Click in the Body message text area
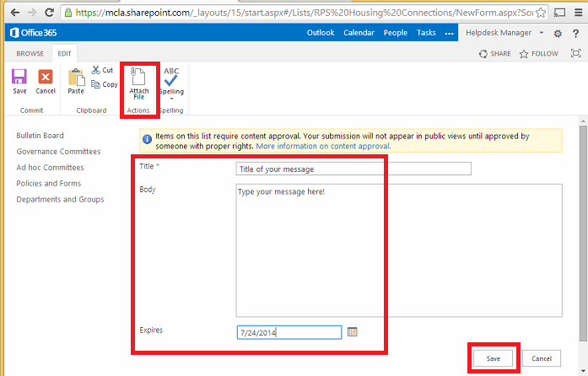Screen dimensions: 588x376 coord(399,250)
